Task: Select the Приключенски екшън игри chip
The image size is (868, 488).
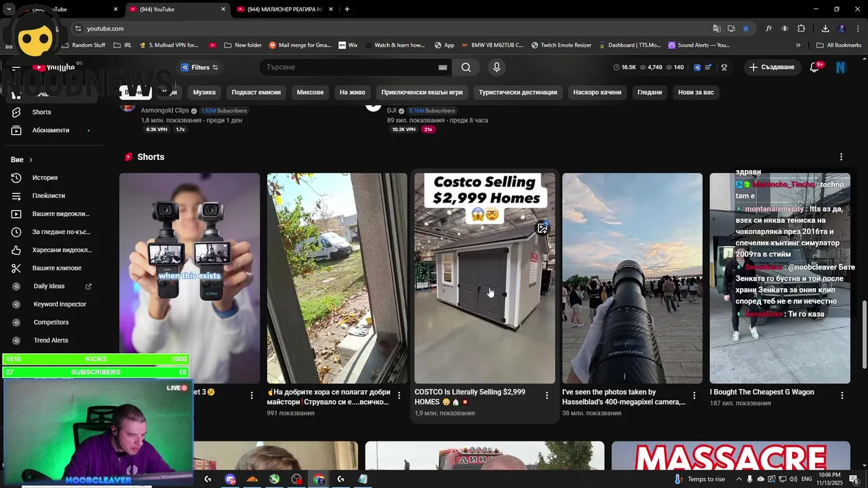Action: point(422,92)
